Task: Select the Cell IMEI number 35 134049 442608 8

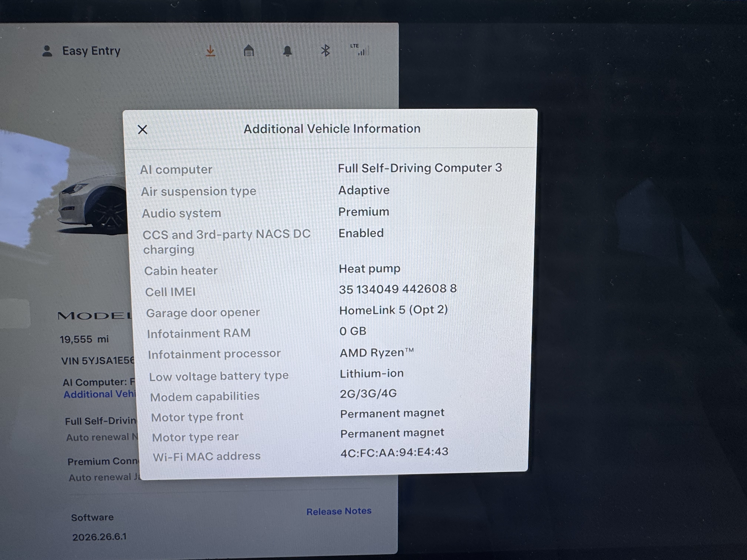Action: click(398, 289)
